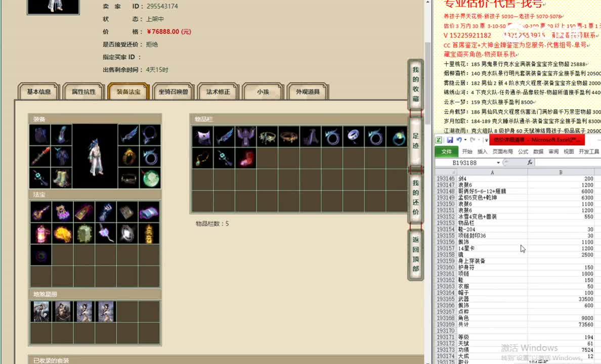Open the Excel 页面布局 ribbon tab
The image size is (601, 364).
tap(502, 151)
